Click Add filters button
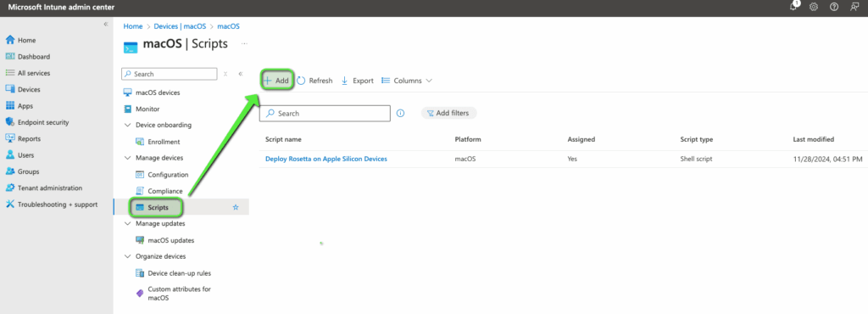This screenshot has height=314, width=868. click(449, 113)
